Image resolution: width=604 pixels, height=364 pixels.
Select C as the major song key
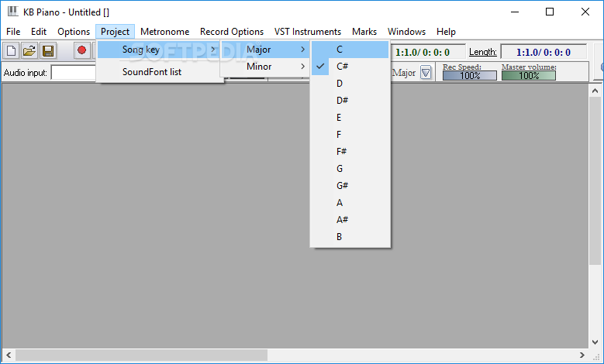click(350, 50)
